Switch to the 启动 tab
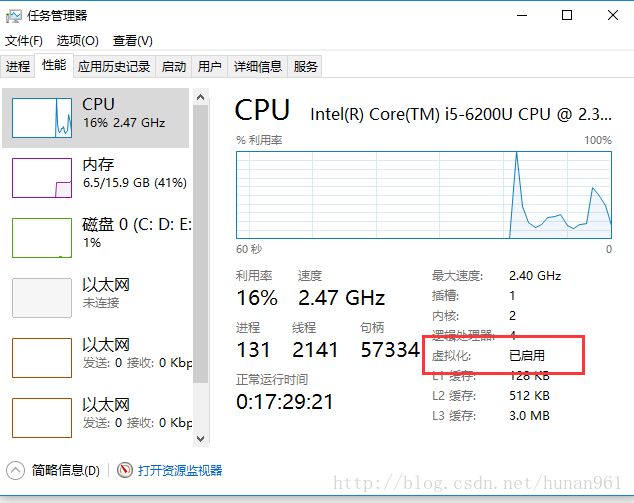Screen dimensions: 634x503 [174, 67]
